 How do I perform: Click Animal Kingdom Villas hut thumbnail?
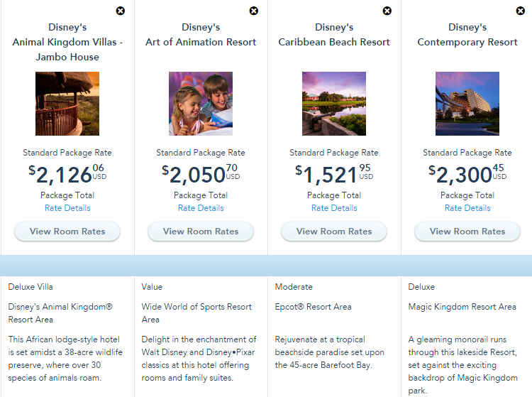67,104
